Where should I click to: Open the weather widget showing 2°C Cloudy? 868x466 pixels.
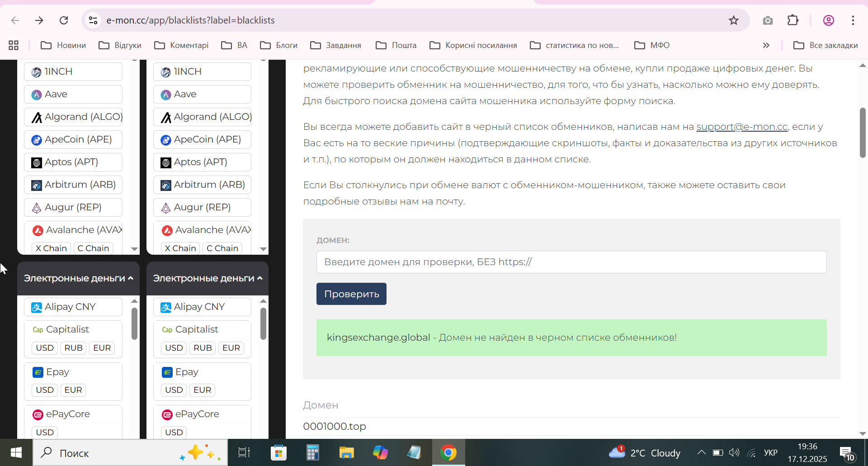pos(644,453)
